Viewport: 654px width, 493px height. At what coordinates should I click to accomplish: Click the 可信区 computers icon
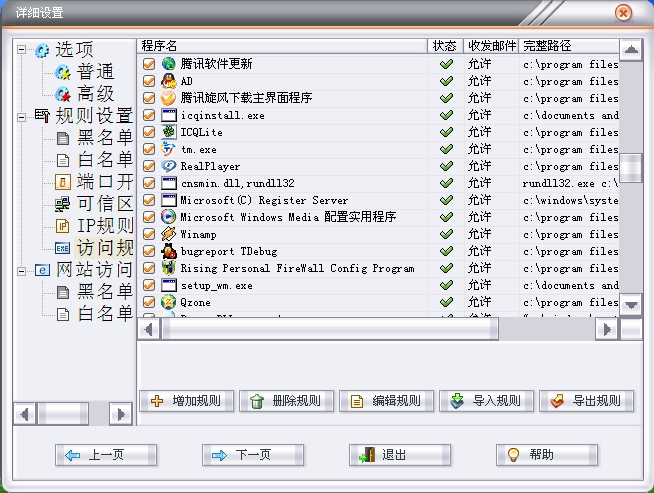63,204
